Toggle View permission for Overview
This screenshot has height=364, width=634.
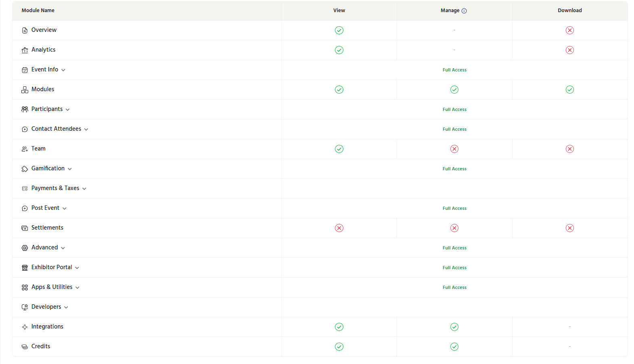(x=339, y=30)
